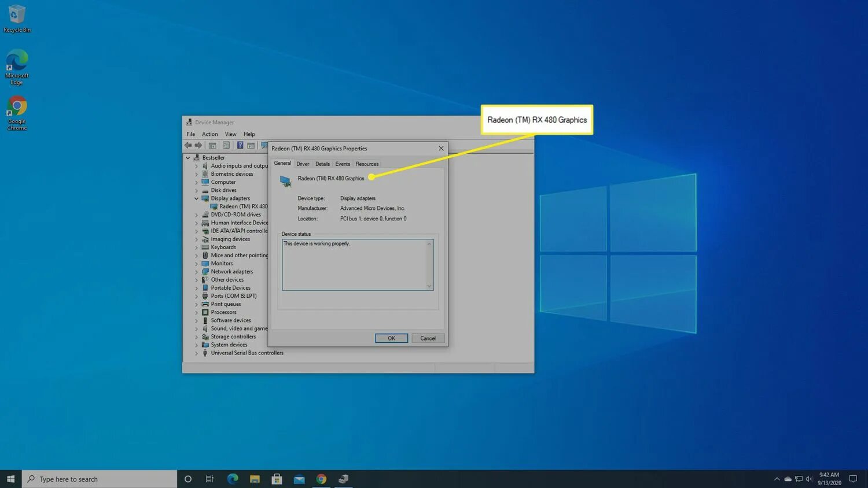This screenshot has height=488, width=868.
Task: Expand the Disk drives node
Action: 196,190
